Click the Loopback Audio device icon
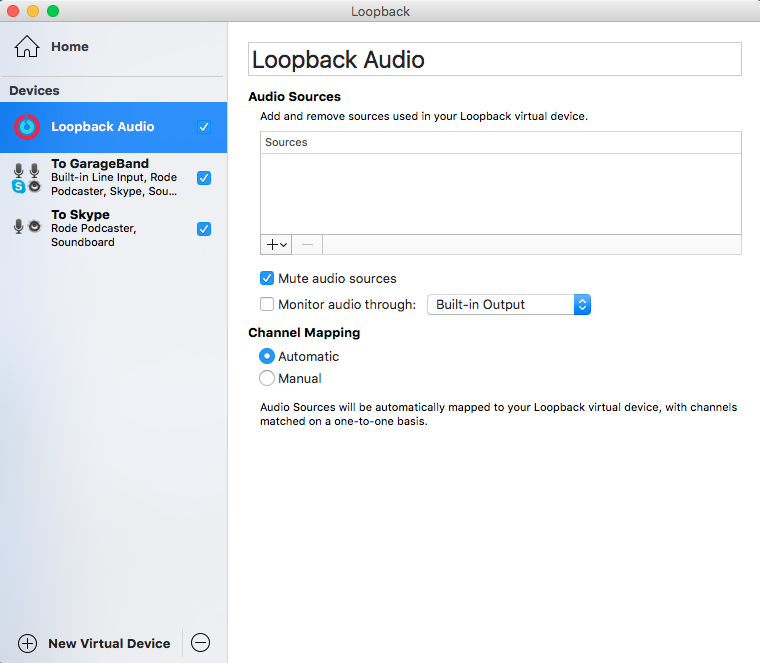 [x=27, y=127]
